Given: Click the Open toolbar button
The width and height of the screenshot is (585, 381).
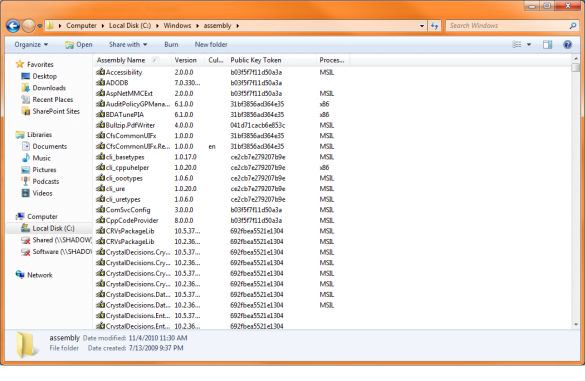Looking at the screenshot, I should [79, 44].
